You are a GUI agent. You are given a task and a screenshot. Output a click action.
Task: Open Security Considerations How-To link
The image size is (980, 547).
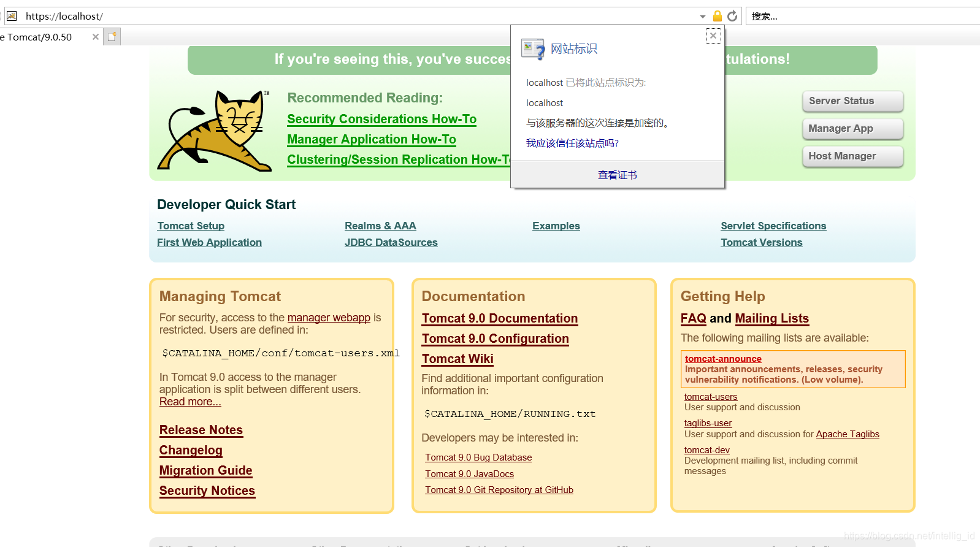click(382, 120)
